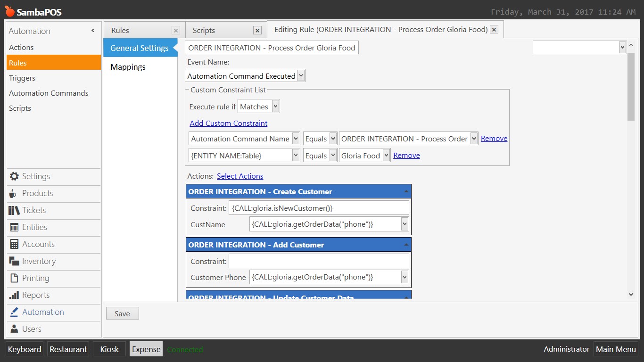Open the Users module
Image resolution: width=644 pixels, height=362 pixels.
coord(31,329)
